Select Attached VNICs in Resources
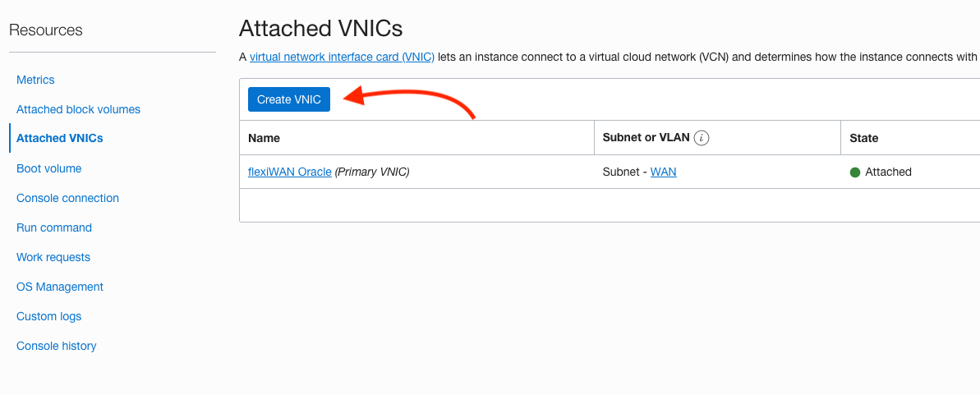 click(60, 138)
